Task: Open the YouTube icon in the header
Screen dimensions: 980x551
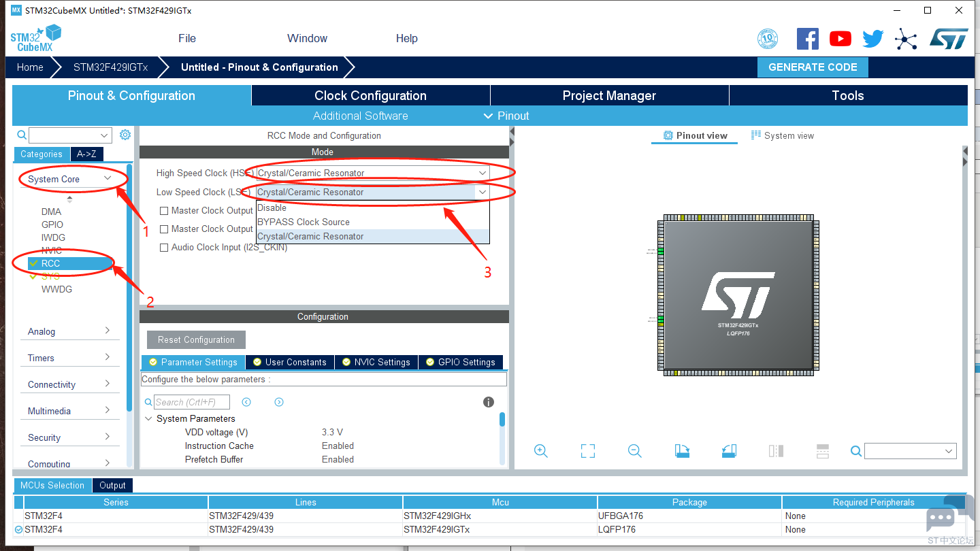Action: 840,39
